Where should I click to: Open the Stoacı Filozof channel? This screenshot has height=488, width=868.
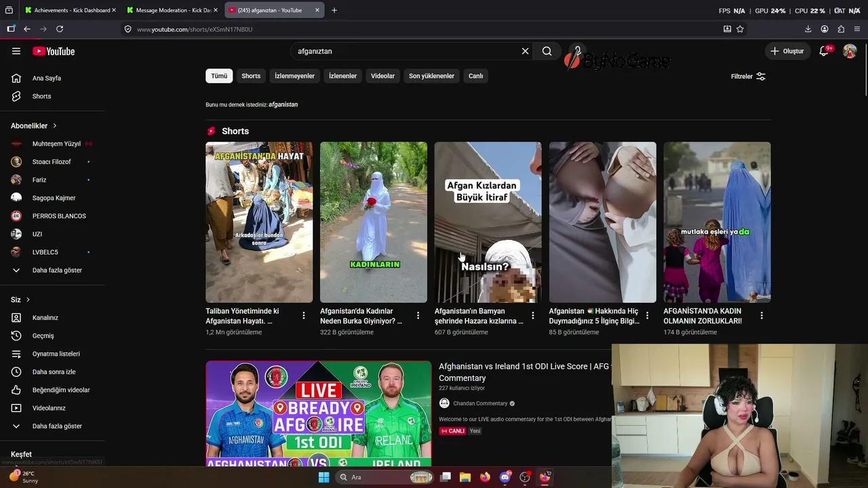click(x=52, y=162)
